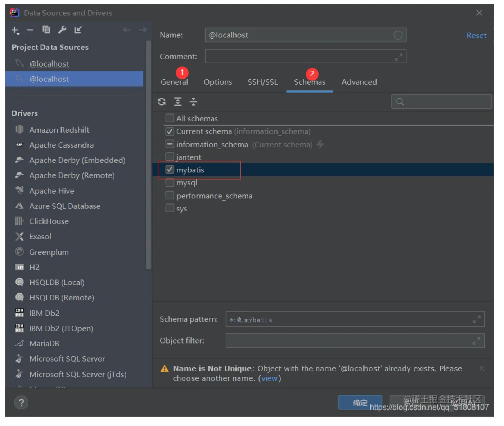Check the mysql schema checkbox
Screen dimensions: 504x426
coord(170,183)
